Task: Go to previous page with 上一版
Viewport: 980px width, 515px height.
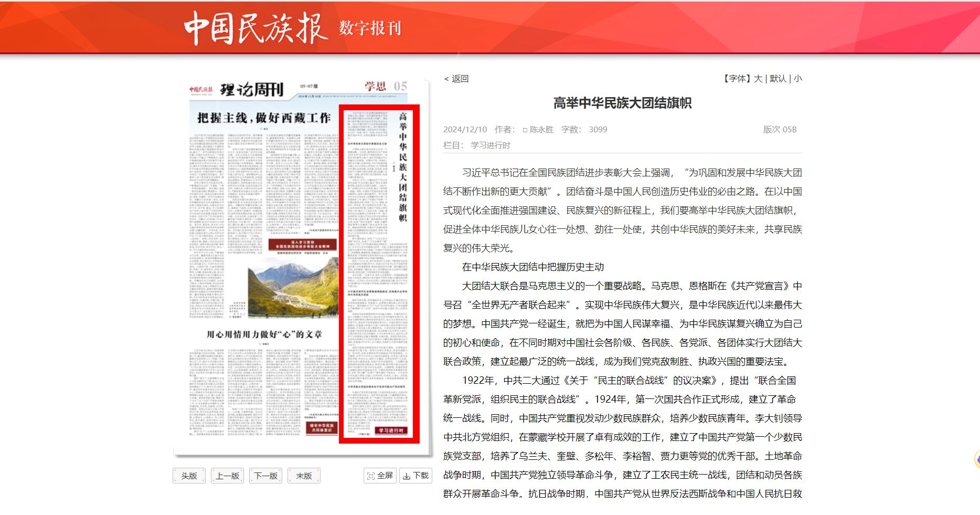Action: [227, 476]
